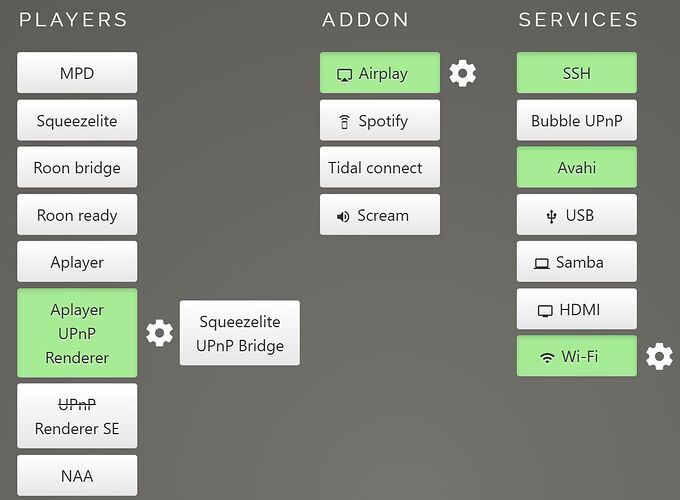Select the Squeezelite player

(x=77, y=120)
